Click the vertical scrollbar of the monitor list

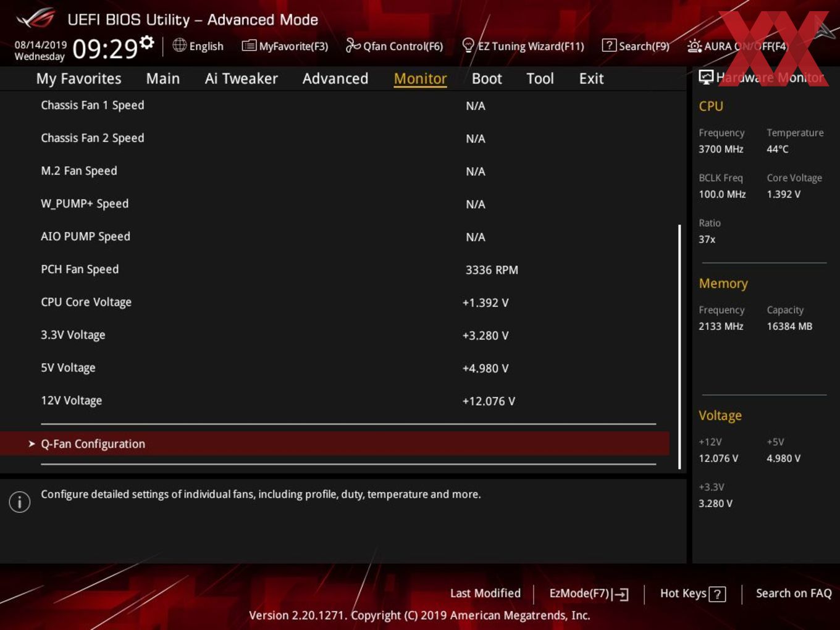tap(679, 346)
